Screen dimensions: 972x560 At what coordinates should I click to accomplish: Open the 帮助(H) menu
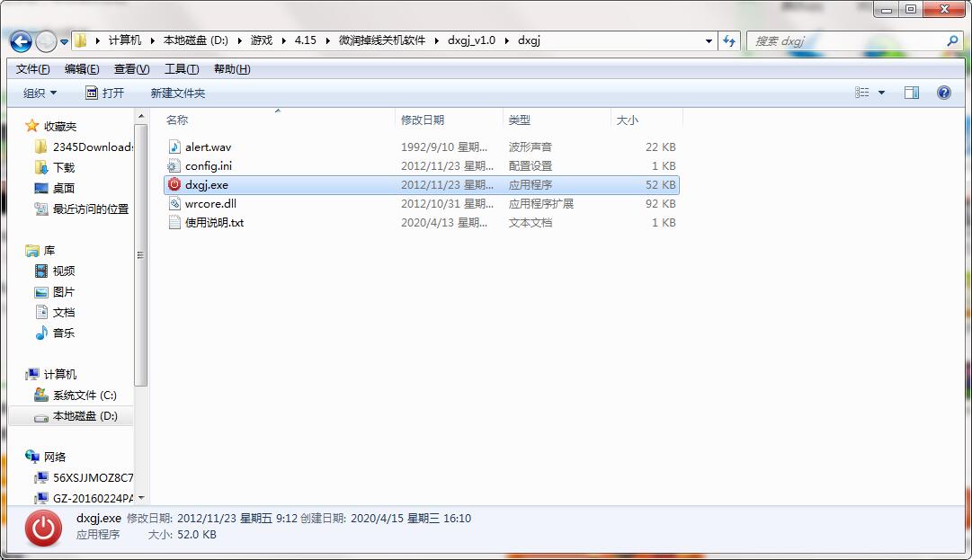(232, 68)
